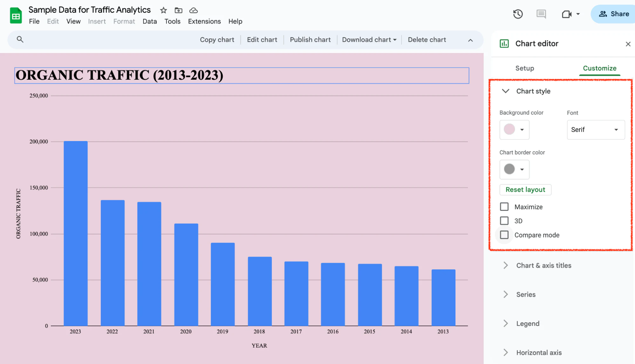Click the Share button
This screenshot has height=364, width=635.
(x=614, y=14)
